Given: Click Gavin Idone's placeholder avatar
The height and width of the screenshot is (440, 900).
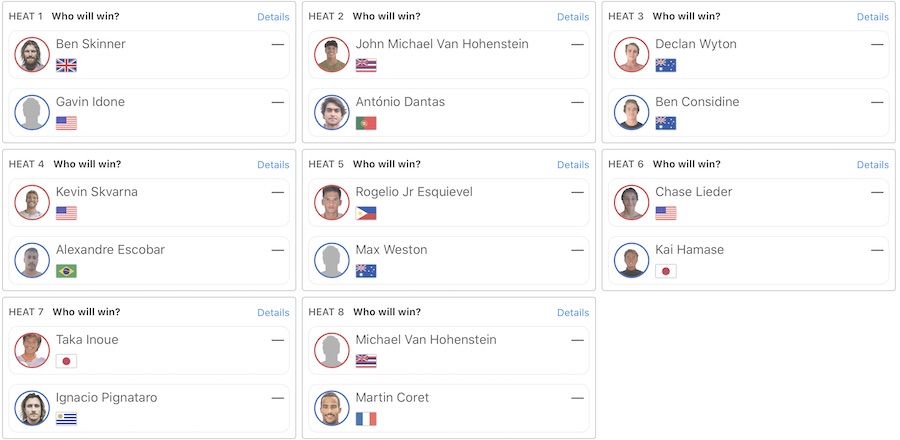Looking at the screenshot, I should pyautogui.click(x=32, y=112).
